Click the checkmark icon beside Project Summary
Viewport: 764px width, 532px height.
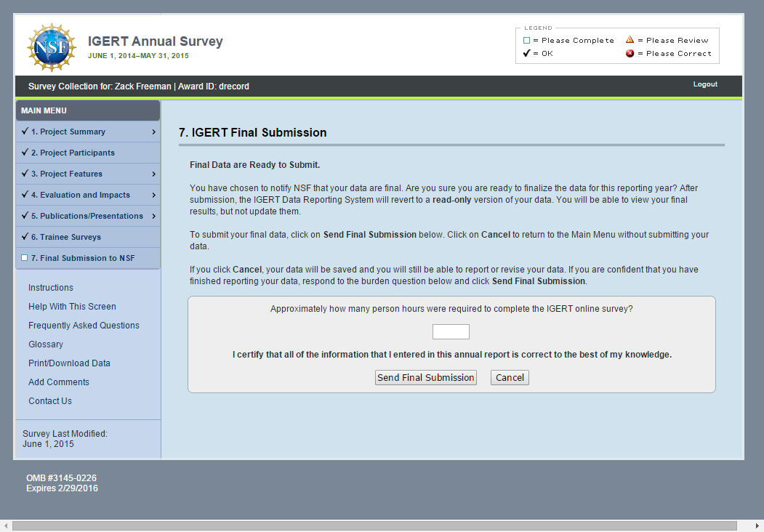coord(25,131)
